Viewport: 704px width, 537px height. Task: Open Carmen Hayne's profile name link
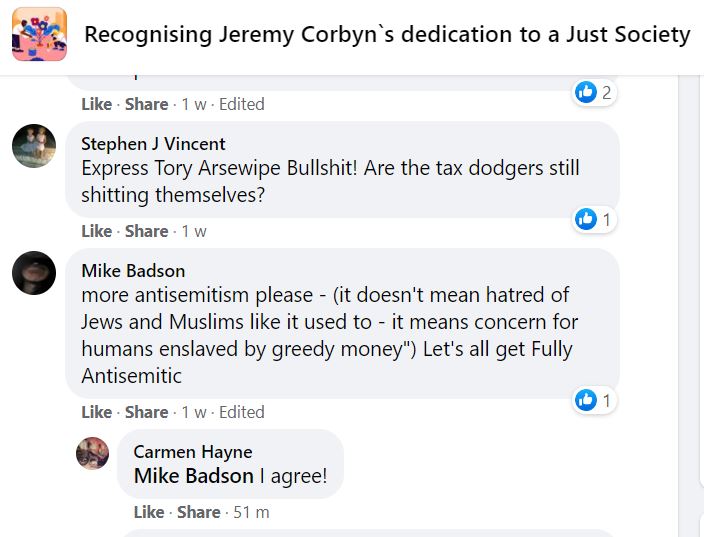[x=193, y=452]
